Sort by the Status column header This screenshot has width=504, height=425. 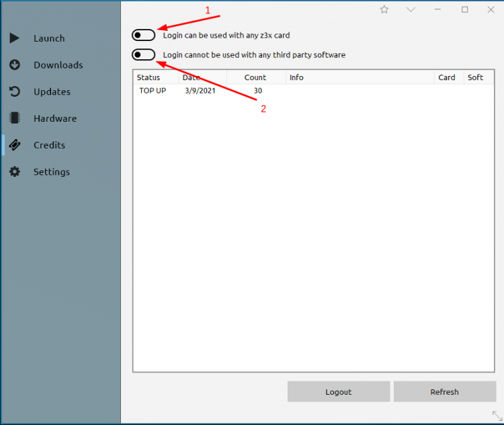(156, 77)
